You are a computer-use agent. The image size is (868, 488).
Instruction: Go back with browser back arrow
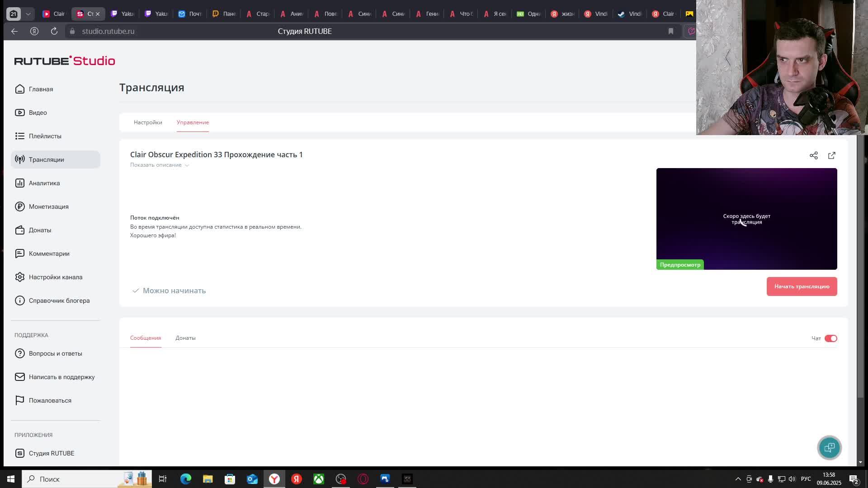click(x=14, y=31)
